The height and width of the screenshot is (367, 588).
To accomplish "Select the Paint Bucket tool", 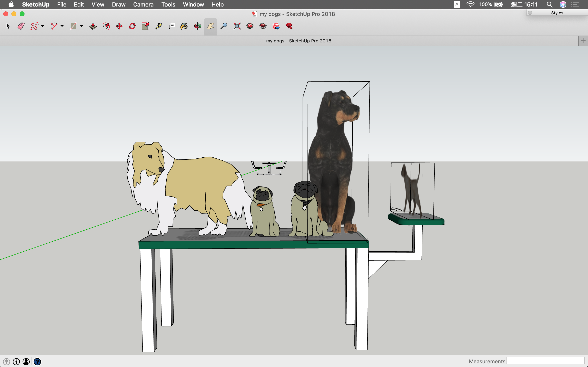I will 184,26.
